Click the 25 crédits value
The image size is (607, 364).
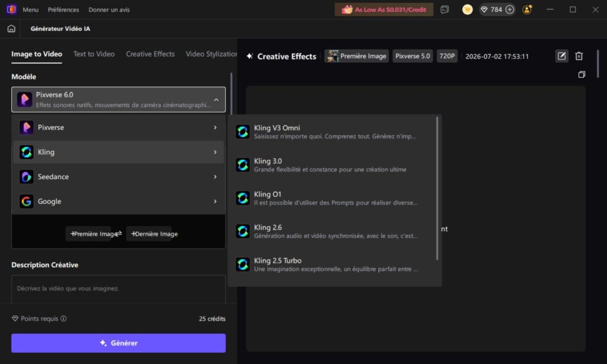[x=212, y=319]
